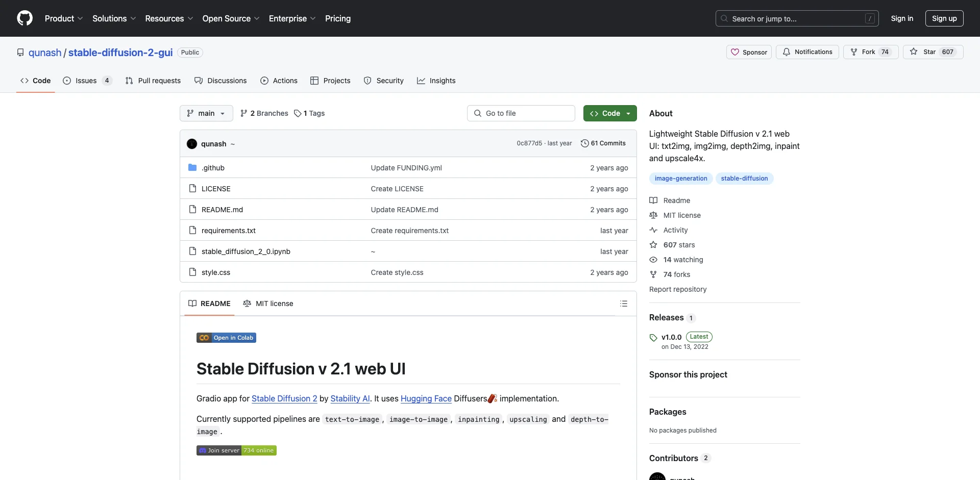
Task: Click the style.css file icon
Action: 192,272
